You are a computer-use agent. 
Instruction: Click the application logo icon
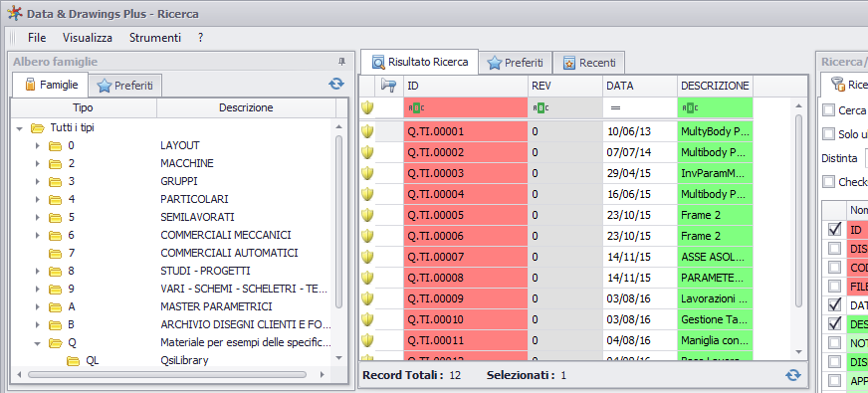[15, 13]
